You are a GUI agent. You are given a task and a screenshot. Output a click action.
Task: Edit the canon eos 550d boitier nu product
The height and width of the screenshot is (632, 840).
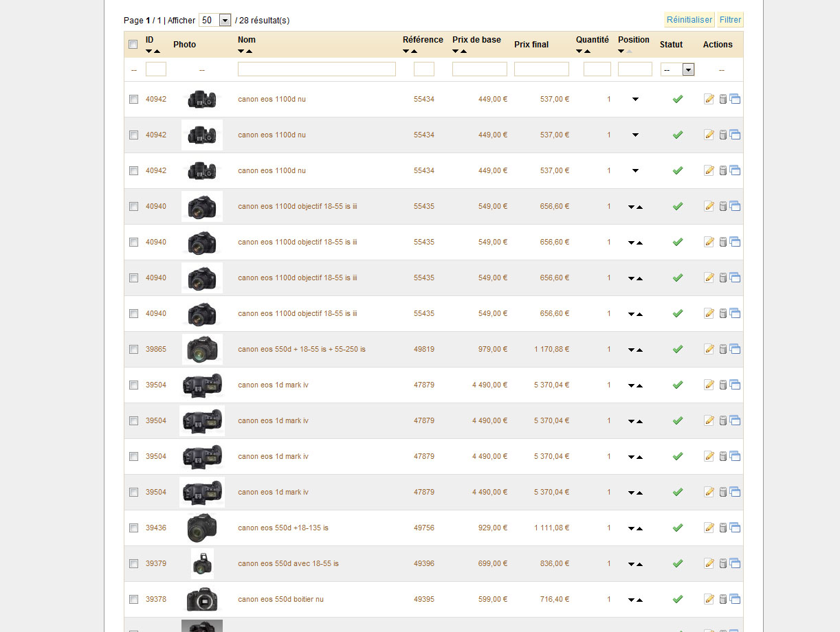tap(709, 599)
